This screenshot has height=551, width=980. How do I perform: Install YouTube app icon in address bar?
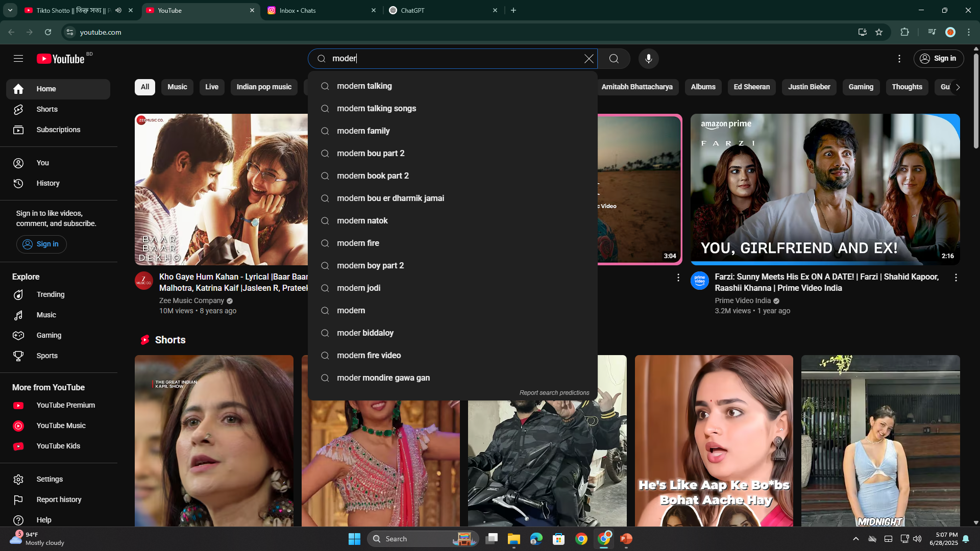(x=862, y=32)
